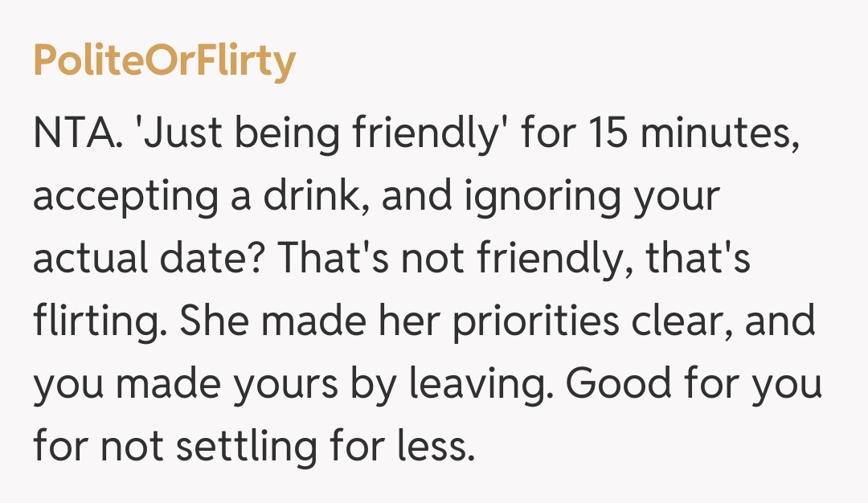Click the final words 'for less.'
This screenshot has width=868, height=503.
pos(400,447)
